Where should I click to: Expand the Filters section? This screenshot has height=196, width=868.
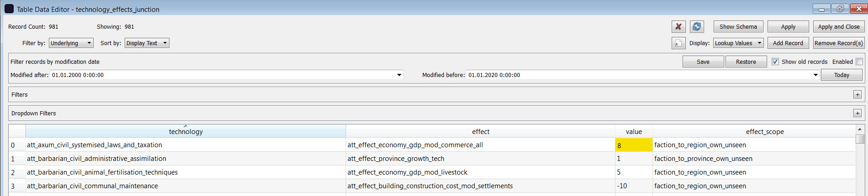[857, 94]
